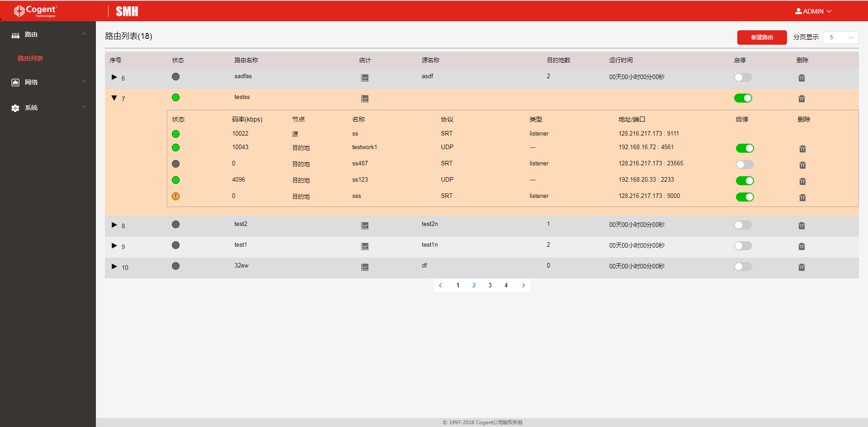The image size is (868, 427).
Task: Delete route sadfas with trash icon
Action: coord(802,78)
